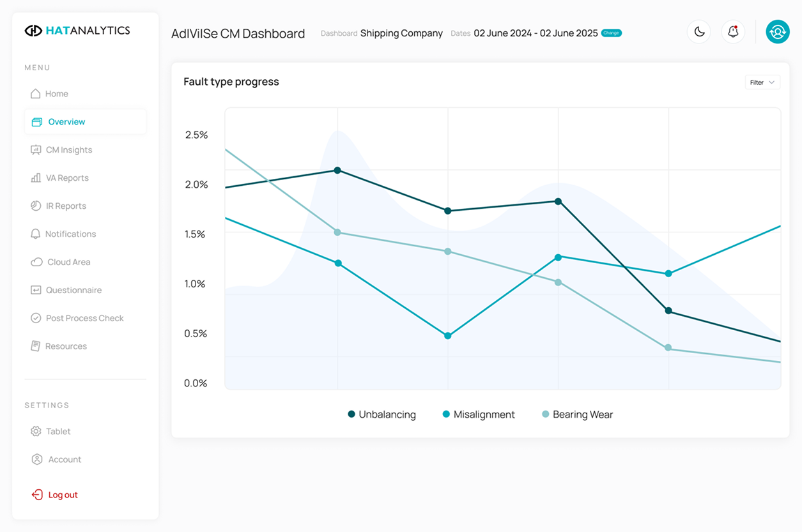Click Change to adjust the date range
The height and width of the screenshot is (532, 802).
611,33
